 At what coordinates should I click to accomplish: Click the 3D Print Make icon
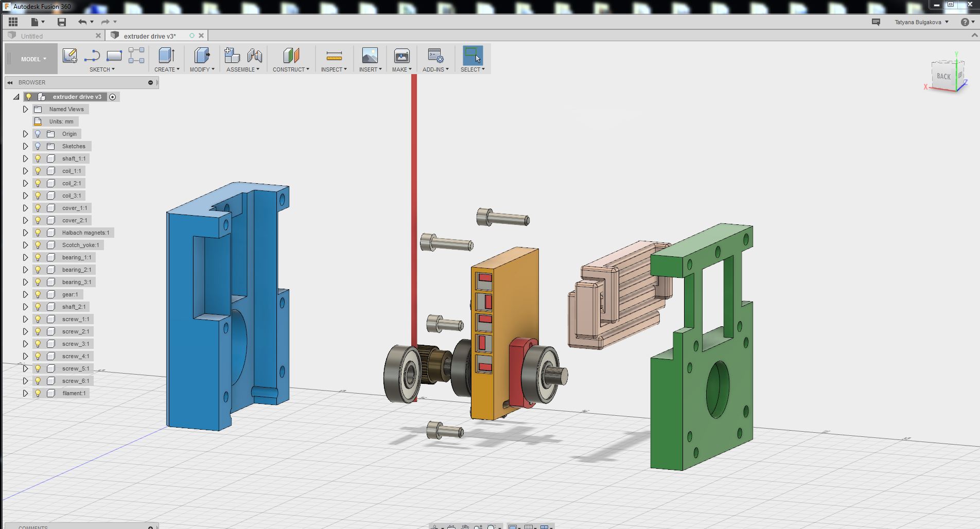tap(401, 56)
